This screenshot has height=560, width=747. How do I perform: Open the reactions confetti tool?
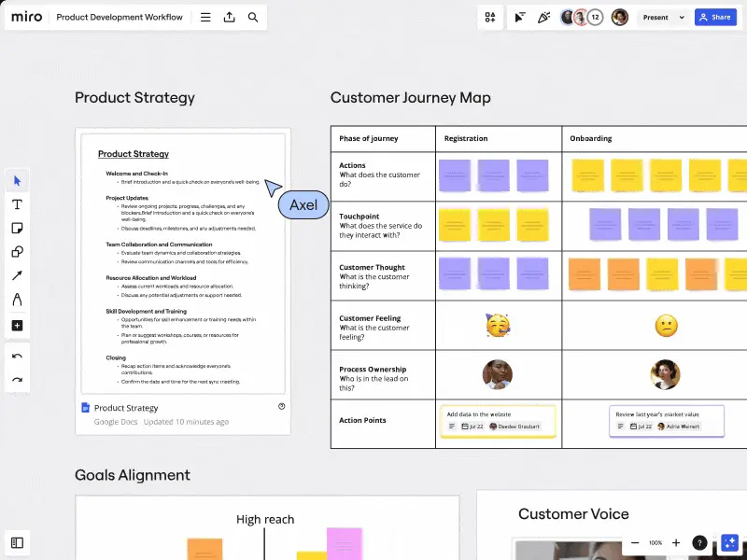pyautogui.click(x=544, y=17)
